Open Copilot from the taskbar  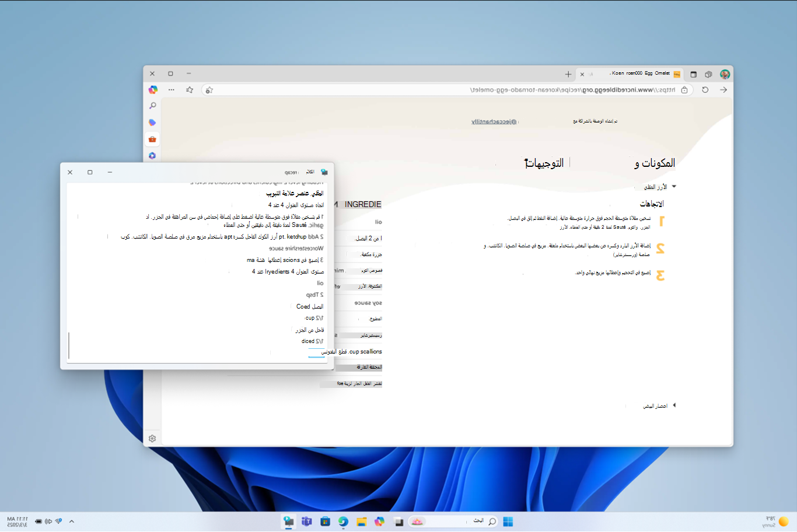(x=380, y=521)
